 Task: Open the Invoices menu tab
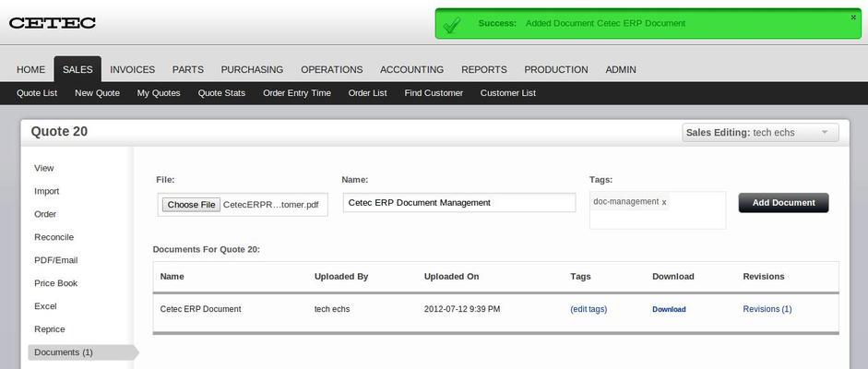pos(132,69)
